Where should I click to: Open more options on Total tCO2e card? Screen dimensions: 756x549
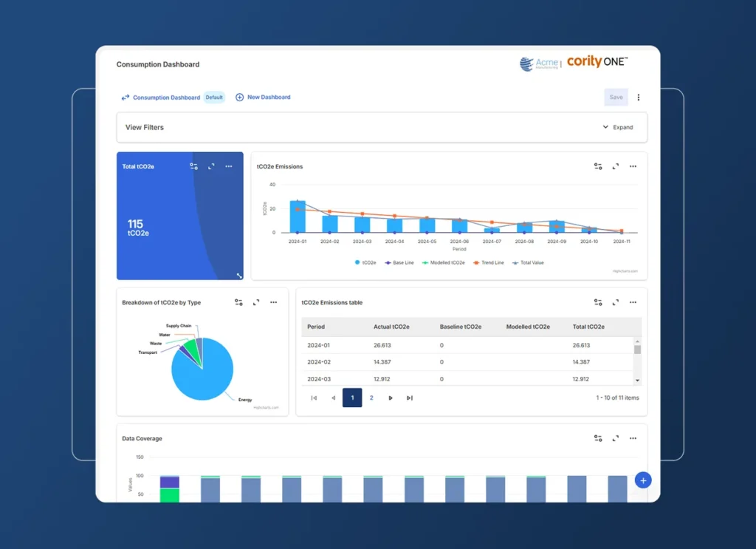(x=228, y=166)
